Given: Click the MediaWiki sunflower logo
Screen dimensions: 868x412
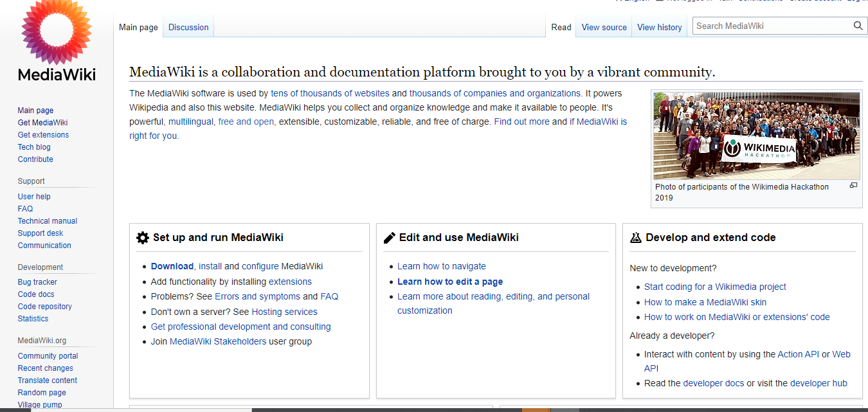Looking at the screenshot, I should coord(57,40).
